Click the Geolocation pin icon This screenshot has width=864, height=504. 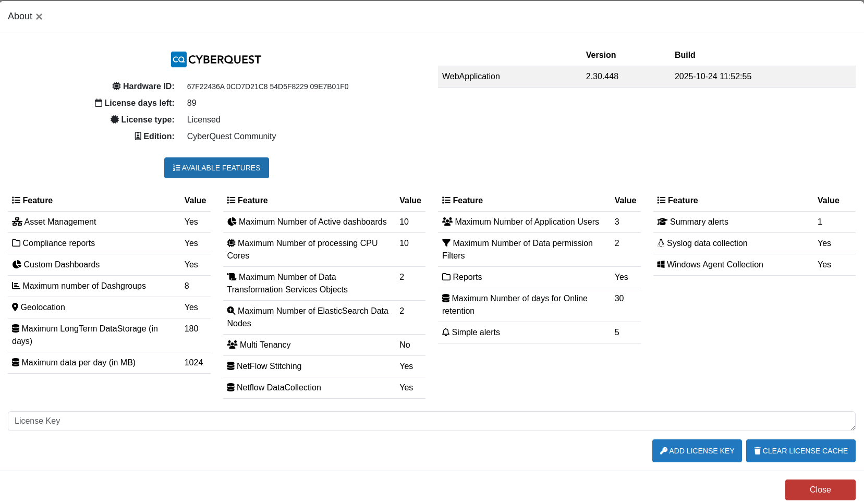click(15, 307)
